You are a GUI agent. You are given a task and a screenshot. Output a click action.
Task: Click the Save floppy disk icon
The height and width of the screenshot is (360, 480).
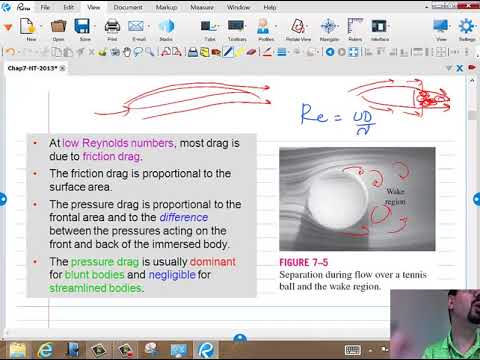coord(82,26)
